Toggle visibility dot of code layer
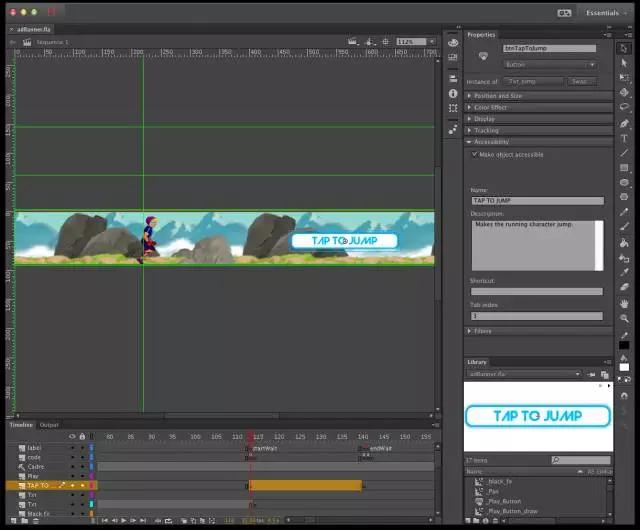640x530 pixels. pos(73,457)
